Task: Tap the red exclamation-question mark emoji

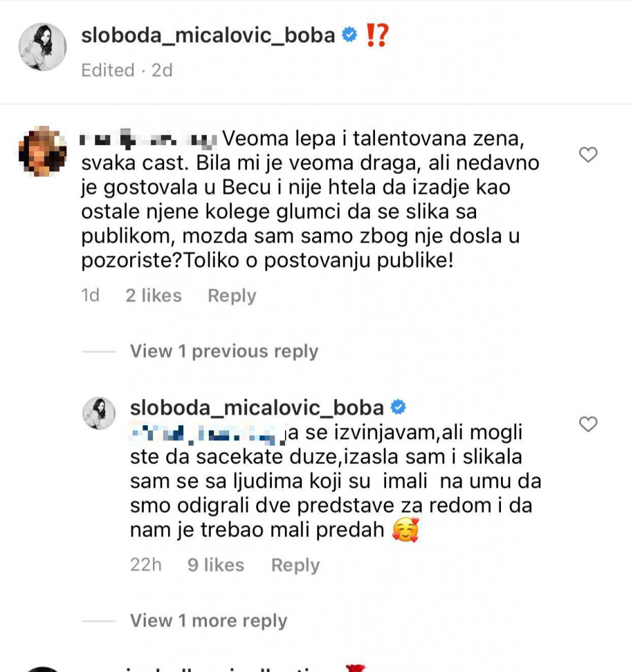Action: (376, 35)
